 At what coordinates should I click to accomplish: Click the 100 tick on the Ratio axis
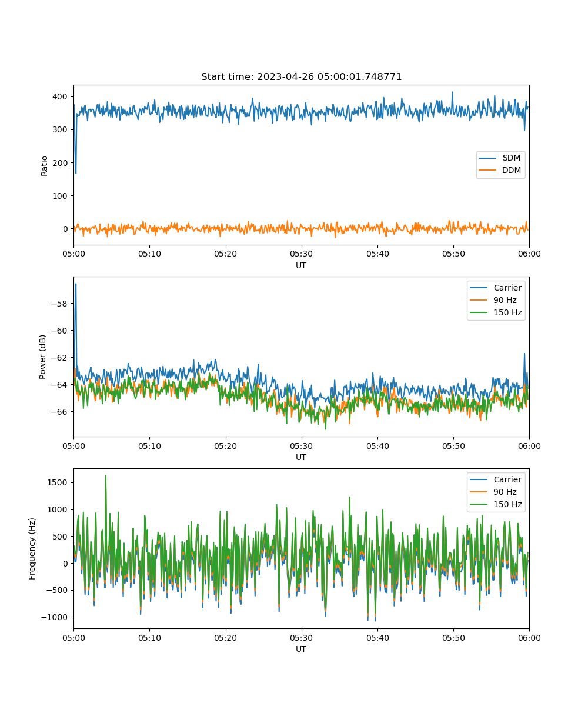[61, 195]
